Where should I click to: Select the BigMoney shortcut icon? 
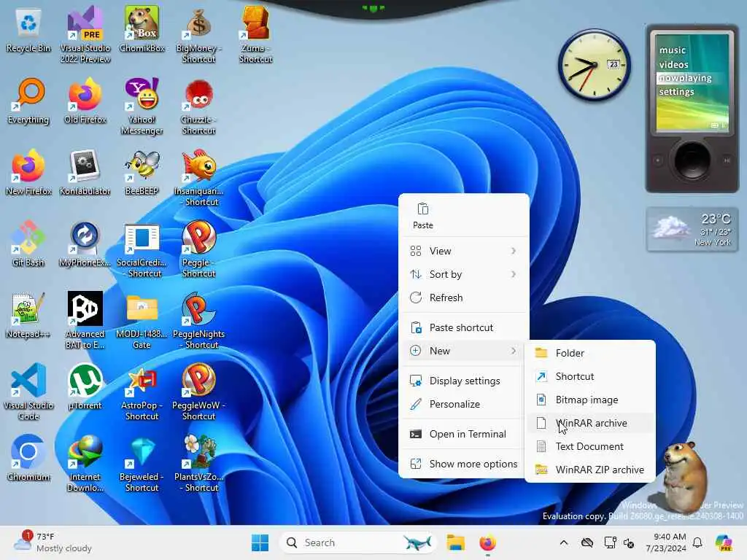coord(198,36)
